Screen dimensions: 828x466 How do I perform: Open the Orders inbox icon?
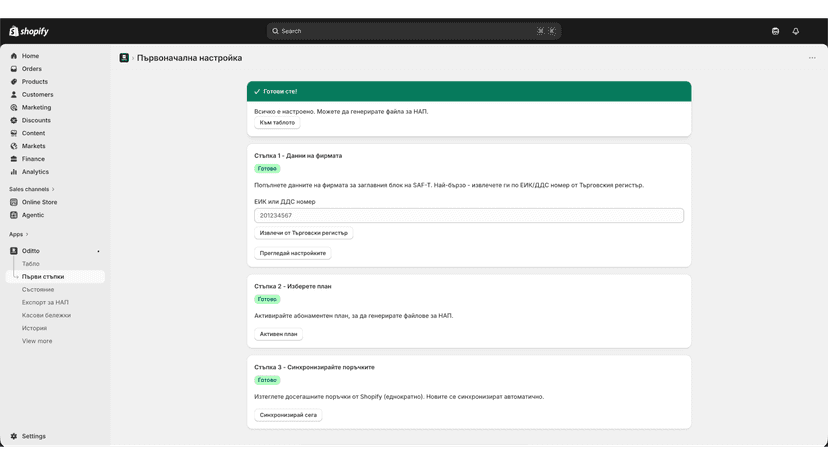(x=14, y=69)
